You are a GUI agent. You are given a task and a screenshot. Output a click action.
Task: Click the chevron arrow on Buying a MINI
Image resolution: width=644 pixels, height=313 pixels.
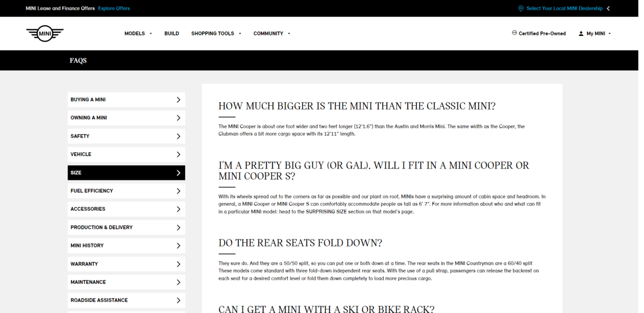(178, 100)
